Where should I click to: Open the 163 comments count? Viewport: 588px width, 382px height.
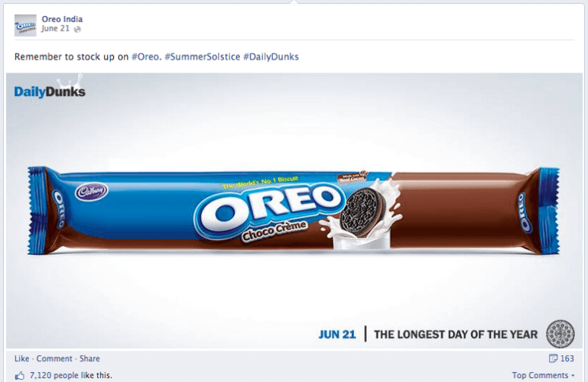(567, 358)
